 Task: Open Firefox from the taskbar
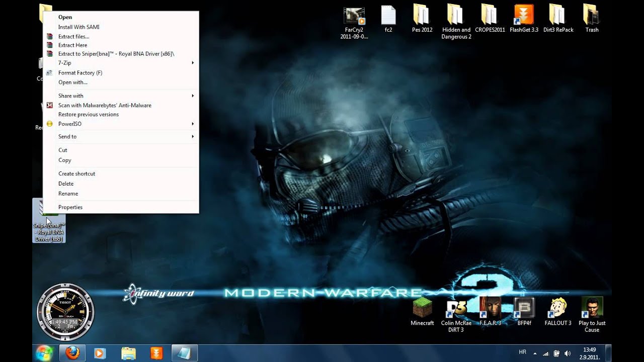click(72, 353)
